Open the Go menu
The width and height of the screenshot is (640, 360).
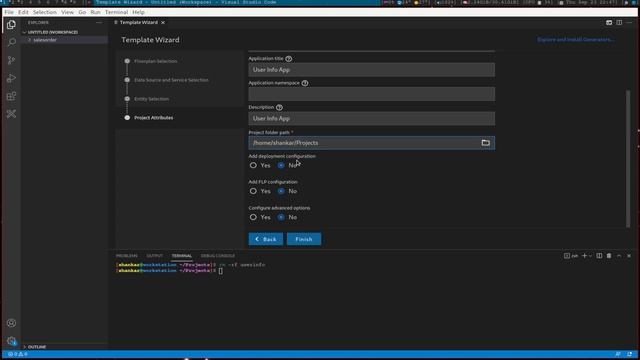(x=82, y=12)
